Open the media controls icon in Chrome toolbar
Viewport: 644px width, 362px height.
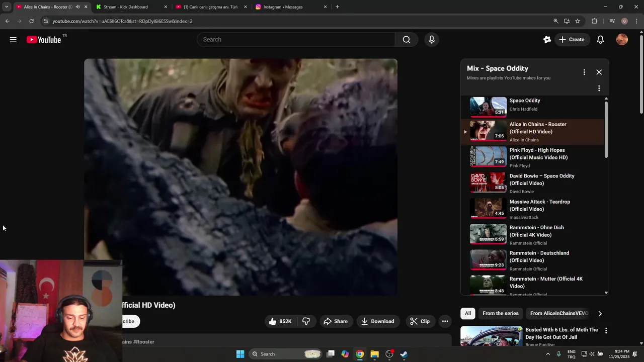click(x=612, y=21)
